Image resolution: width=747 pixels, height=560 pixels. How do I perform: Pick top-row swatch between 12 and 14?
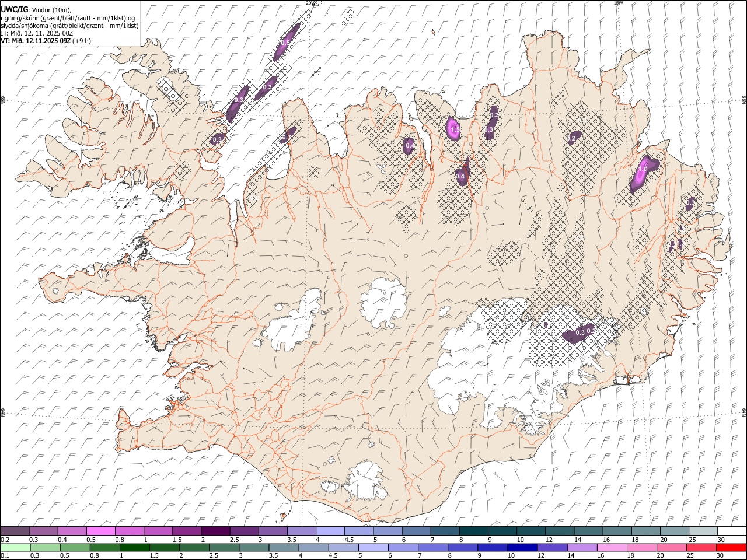560,531
